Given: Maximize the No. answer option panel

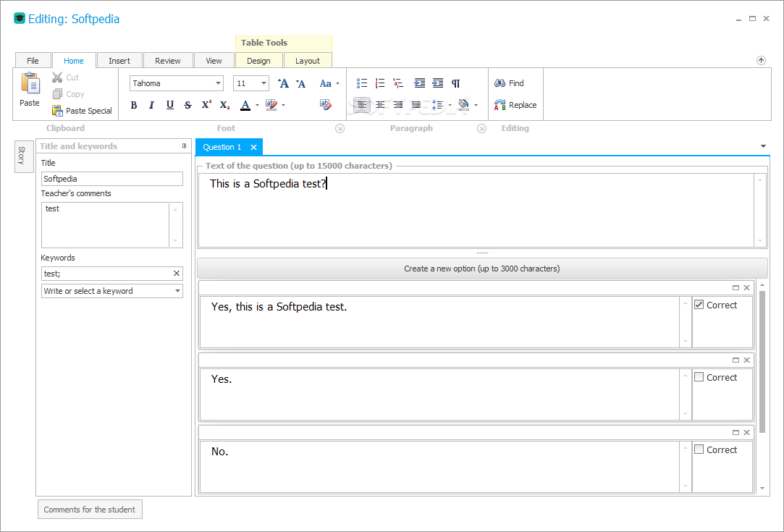Looking at the screenshot, I should pos(735,433).
